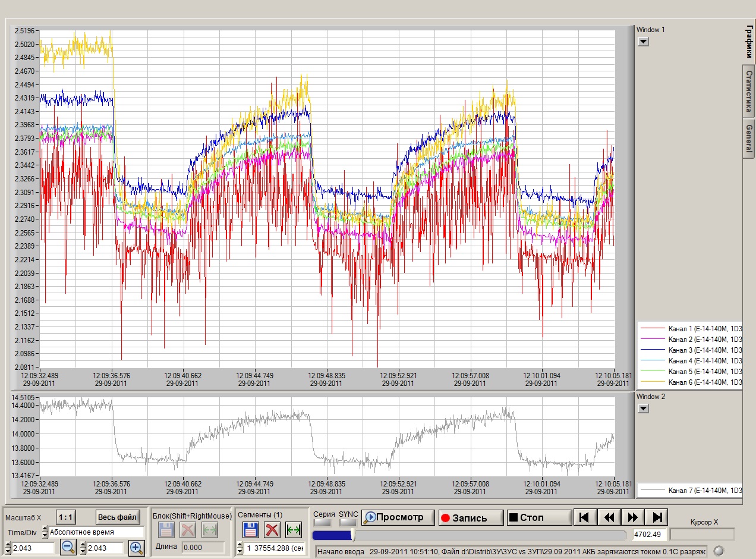Save segment with the floppy disk icon
The width and height of the screenshot is (756, 559).
251,530
